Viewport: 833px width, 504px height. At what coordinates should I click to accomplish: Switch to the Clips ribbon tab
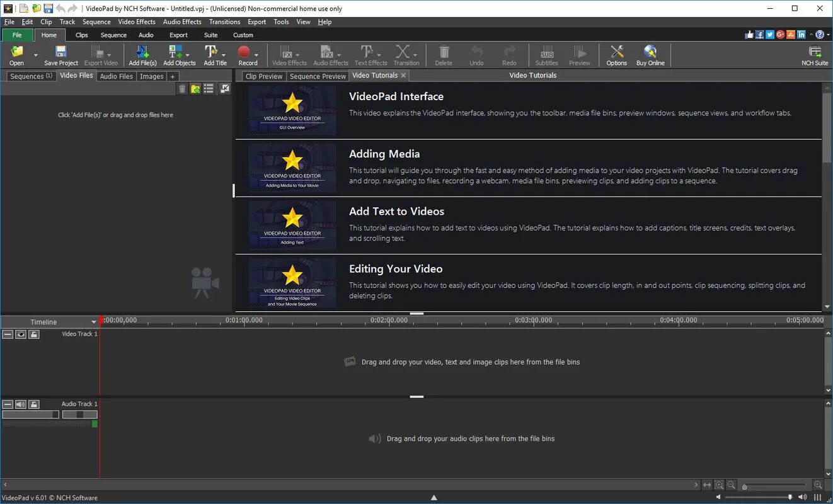click(x=82, y=35)
